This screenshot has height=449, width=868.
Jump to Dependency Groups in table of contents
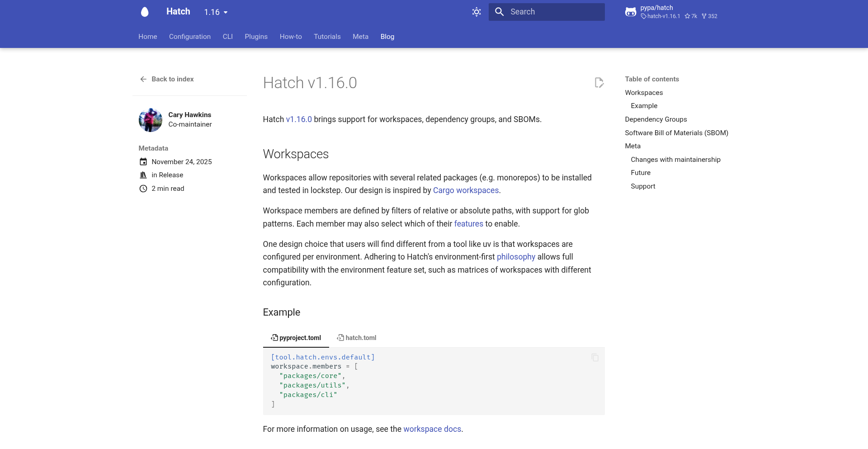pyautogui.click(x=656, y=119)
